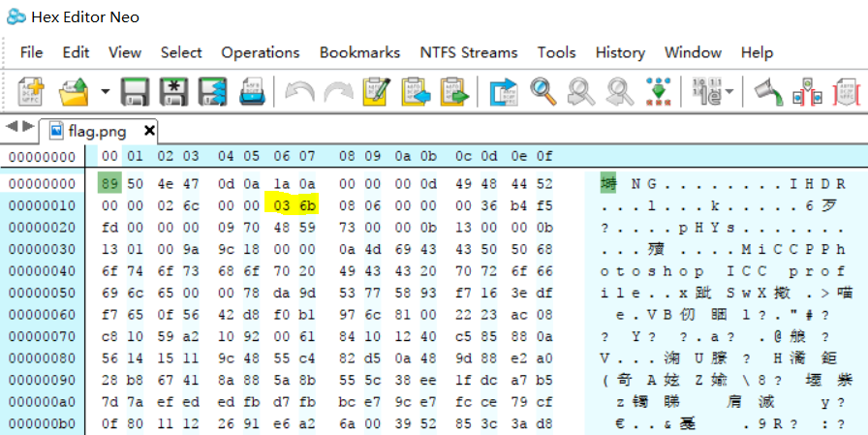
Task: Click the right tab scroll arrow
Action: coord(28,127)
